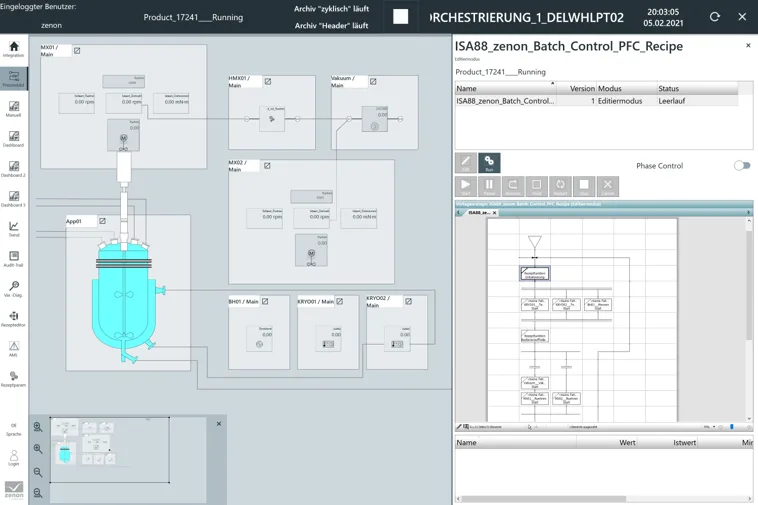Screen dimensions: 758x505
Task: Open the Rezepteditor sidebar icon
Action: point(14,318)
